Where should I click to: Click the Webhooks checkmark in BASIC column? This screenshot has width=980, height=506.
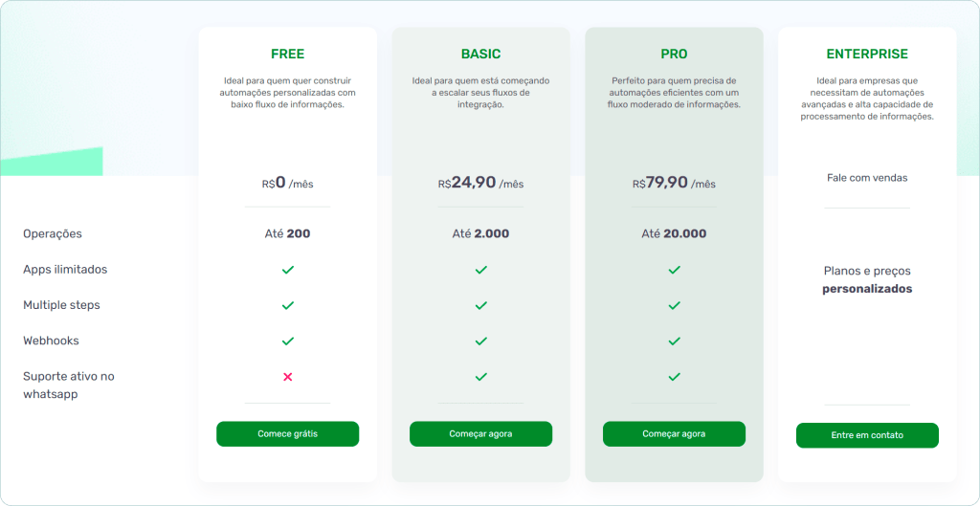point(480,341)
